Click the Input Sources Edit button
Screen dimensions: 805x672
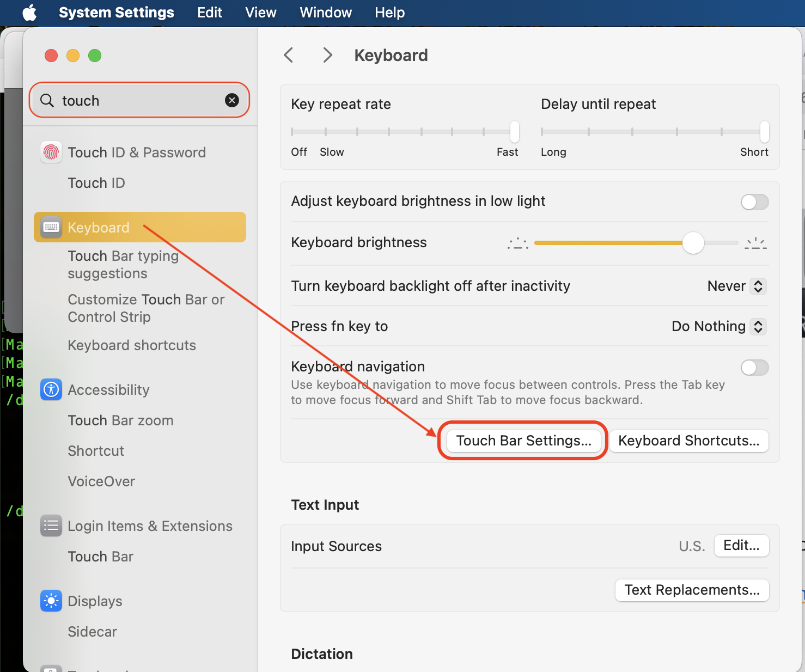741,546
